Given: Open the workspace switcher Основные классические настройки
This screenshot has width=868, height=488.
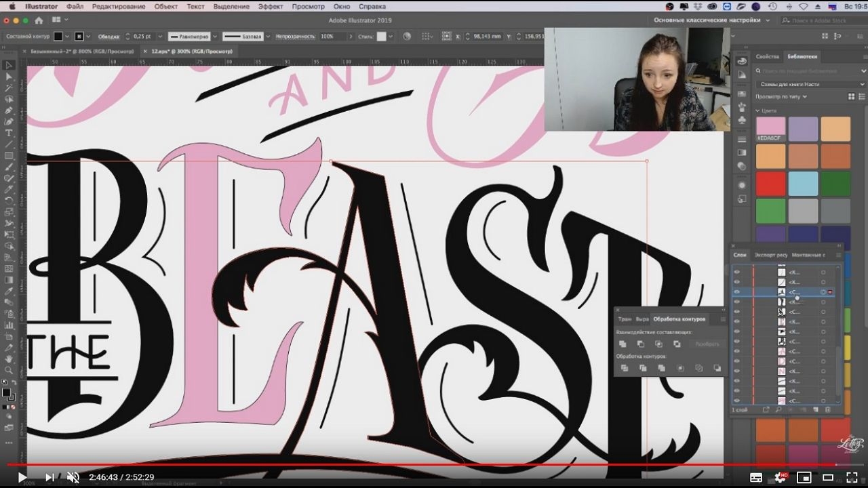Looking at the screenshot, I should point(711,20).
